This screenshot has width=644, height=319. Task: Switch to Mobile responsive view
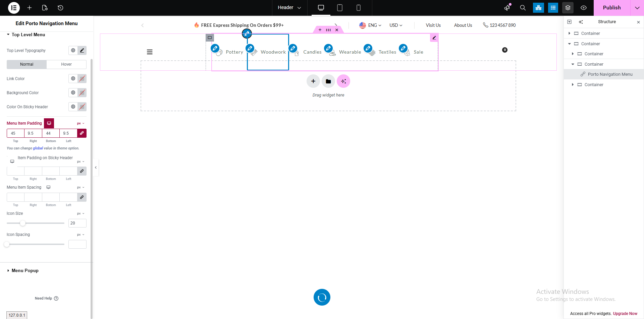[x=359, y=8]
